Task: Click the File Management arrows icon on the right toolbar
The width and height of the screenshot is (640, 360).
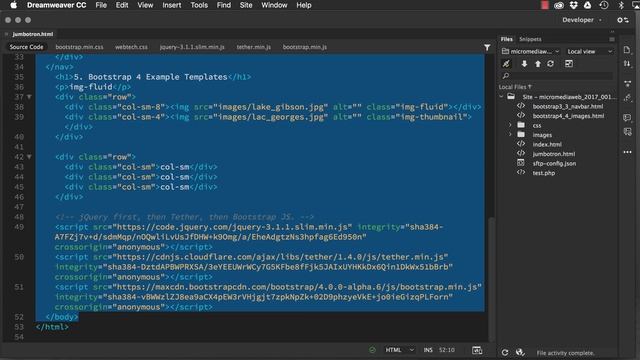Action: click(627, 64)
